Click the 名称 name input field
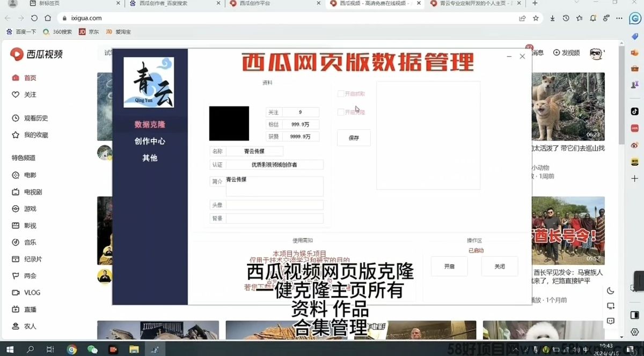Viewport: 644px width, 356px height. coord(254,151)
